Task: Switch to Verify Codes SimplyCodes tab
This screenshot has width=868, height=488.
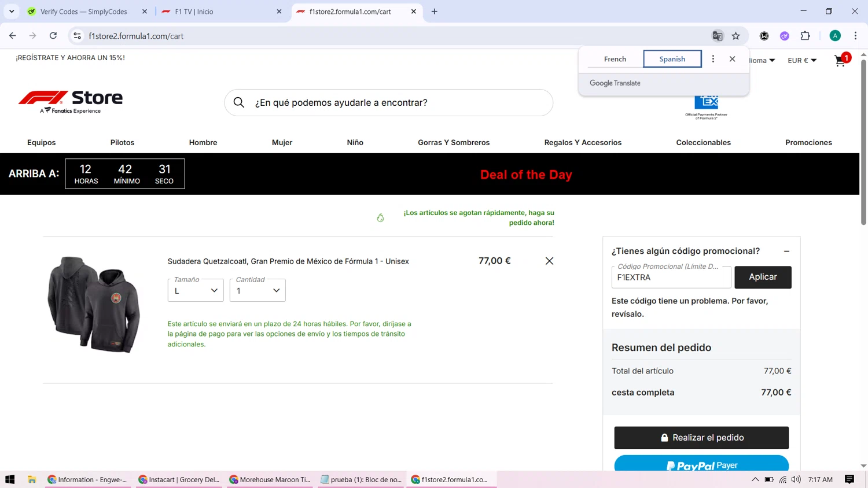Action: pos(83,12)
